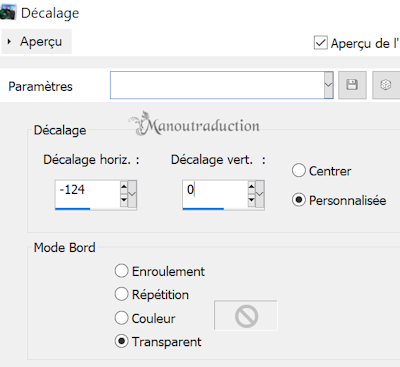Expand the Aperçu preview section
The height and width of the screenshot is (367, 400).
(36, 42)
